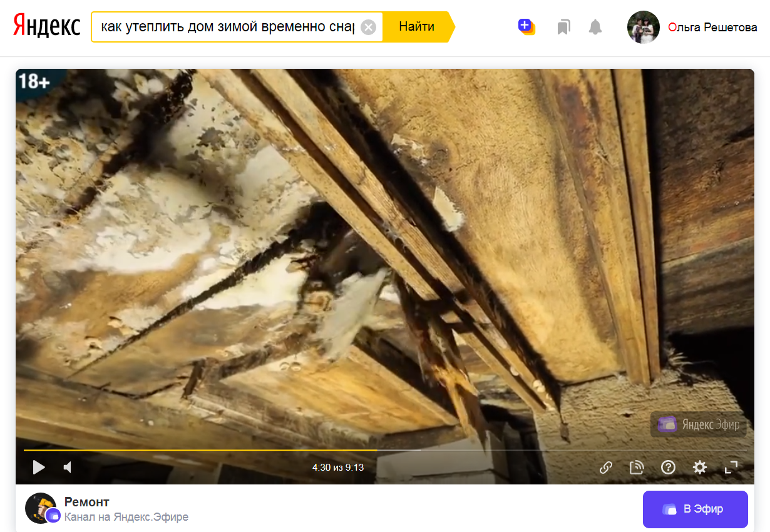
Task: Click the time indicator 4:30 из 9:13
Action: coord(338,468)
